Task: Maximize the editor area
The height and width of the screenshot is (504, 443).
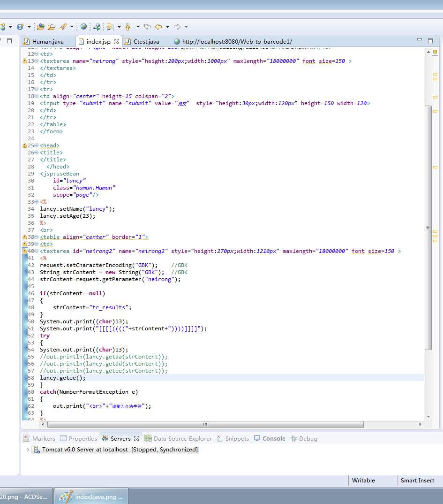Action: 430,41
